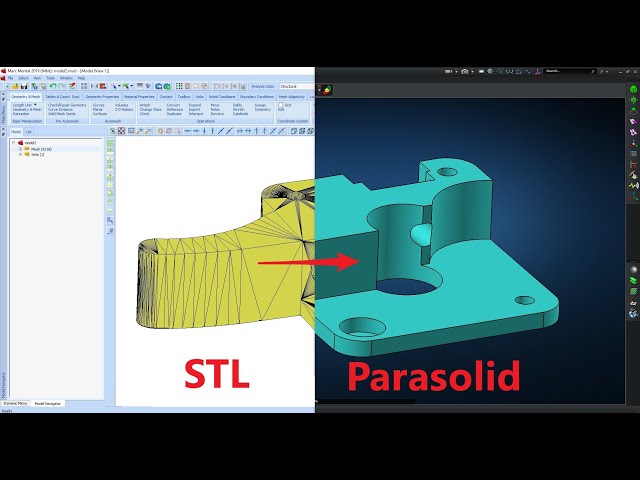Click the Redo arrow icon

click(x=62, y=86)
